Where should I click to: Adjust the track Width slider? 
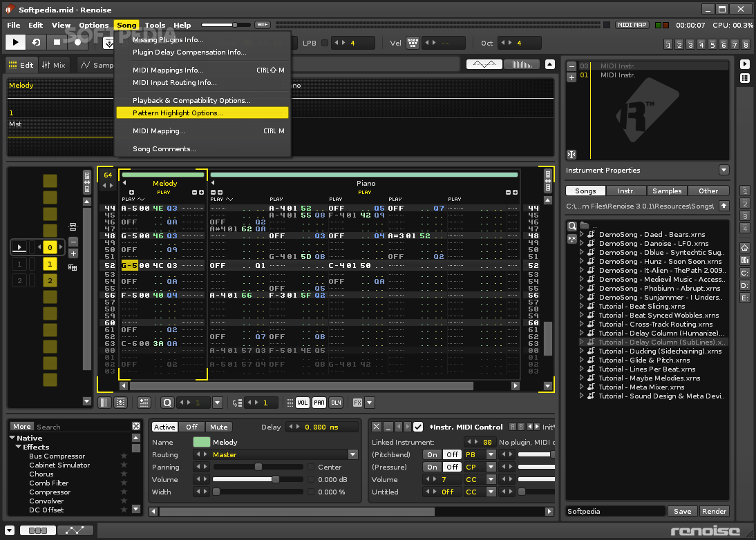click(258, 492)
